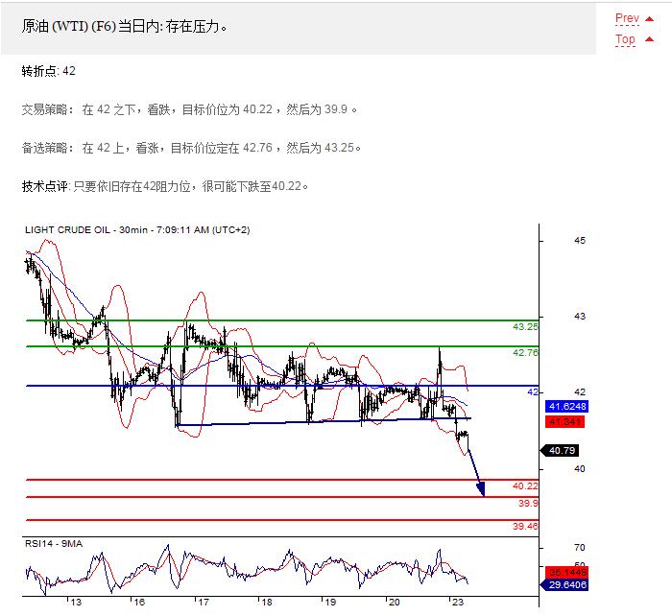Select the black 40.79 current price tag
The height and width of the screenshot is (616, 672).
(561, 451)
